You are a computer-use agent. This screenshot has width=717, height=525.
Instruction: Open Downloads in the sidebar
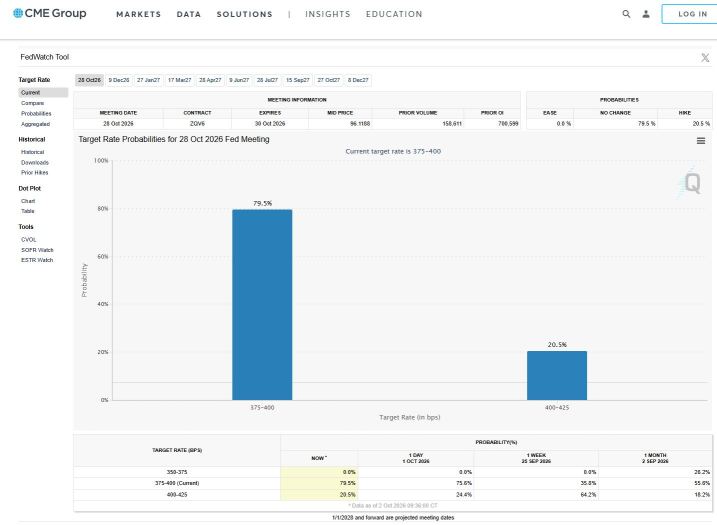tap(35, 163)
